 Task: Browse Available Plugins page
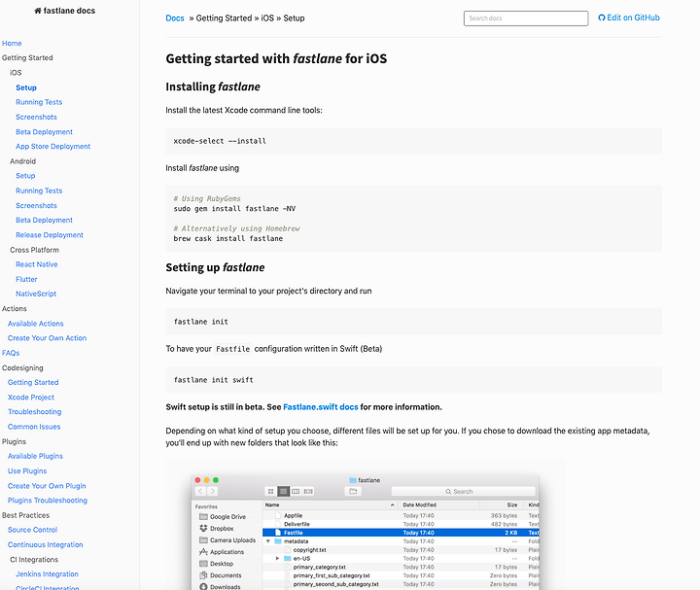(35, 456)
